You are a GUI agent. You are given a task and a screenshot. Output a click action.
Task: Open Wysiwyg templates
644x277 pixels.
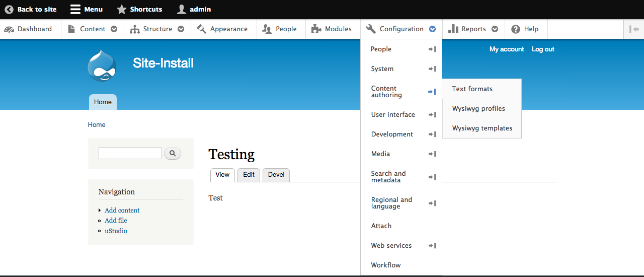click(x=482, y=128)
